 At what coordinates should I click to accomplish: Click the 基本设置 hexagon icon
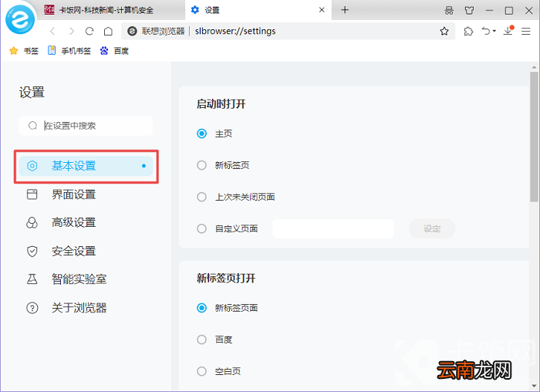[x=32, y=166]
